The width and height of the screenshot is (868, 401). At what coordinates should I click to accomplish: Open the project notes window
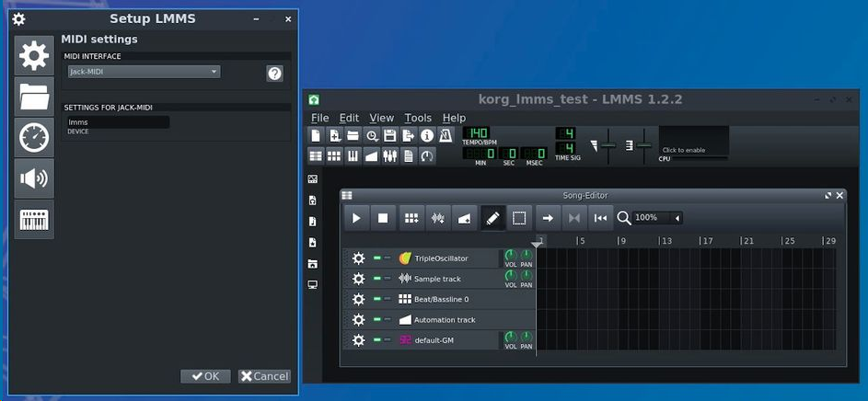409,156
